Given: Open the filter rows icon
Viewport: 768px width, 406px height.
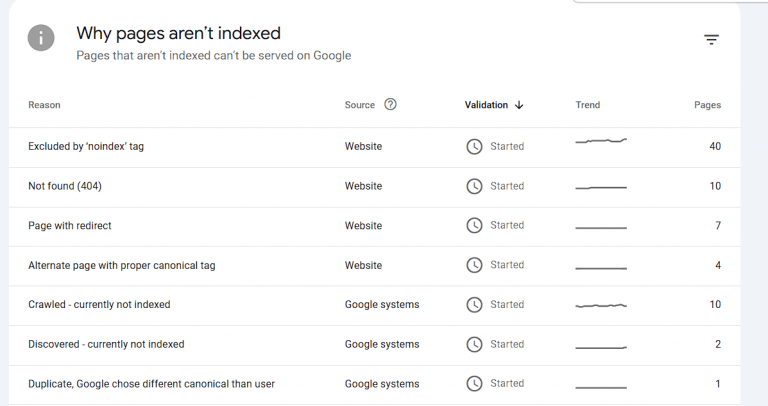Looking at the screenshot, I should [711, 40].
